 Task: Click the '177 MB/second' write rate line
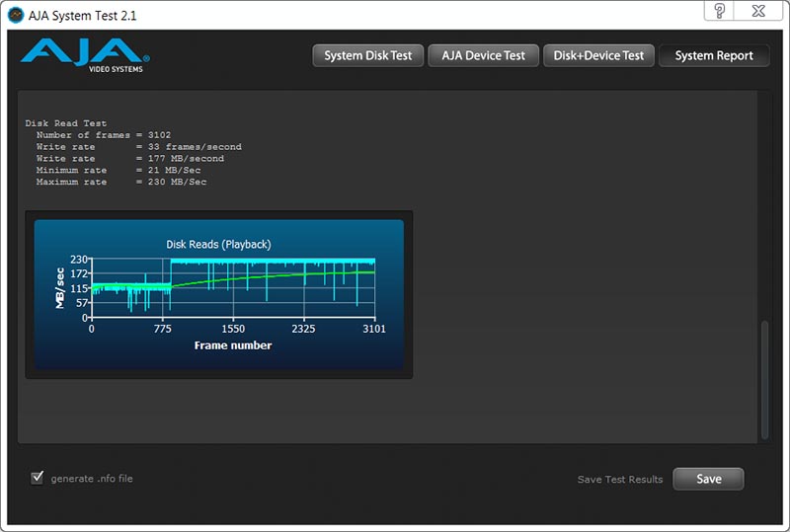pyautogui.click(x=130, y=158)
